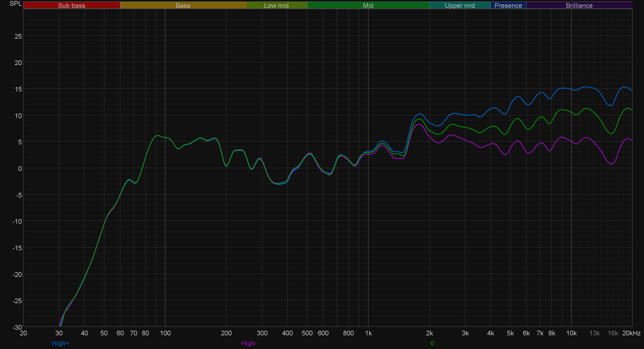Click the Sub bass band label

pyautogui.click(x=71, y=5)
